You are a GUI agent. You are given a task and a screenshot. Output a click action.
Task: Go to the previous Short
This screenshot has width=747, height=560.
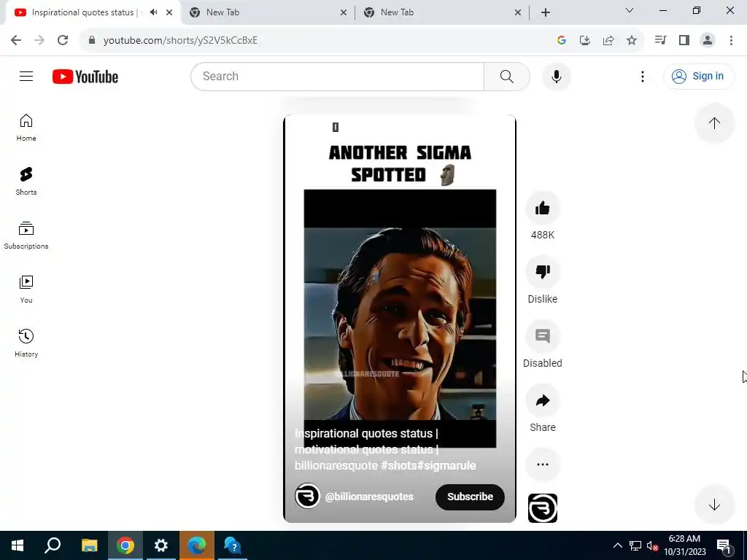coord(714,123)
